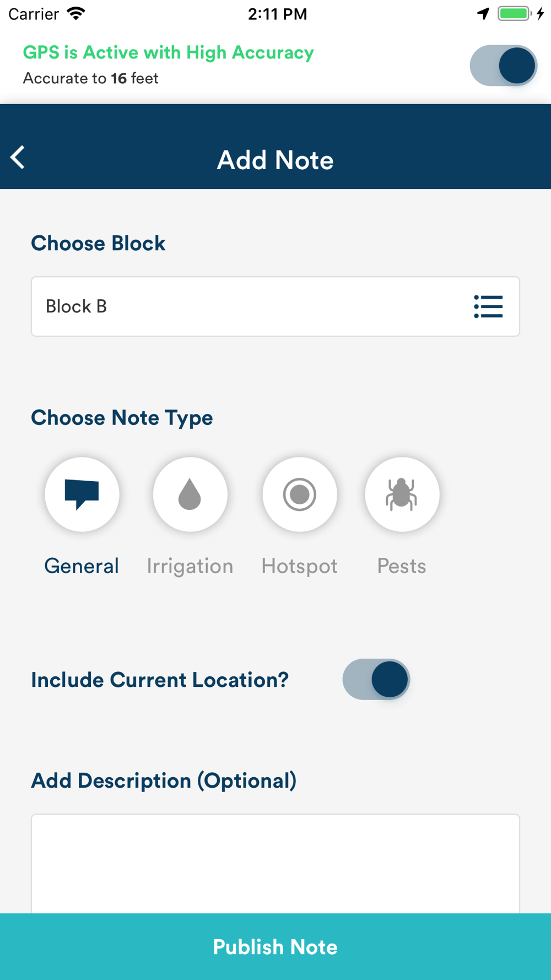Tap the Irrigation note type label
The width and height of the screenshot is (551, 980).
tap(190, 567)
